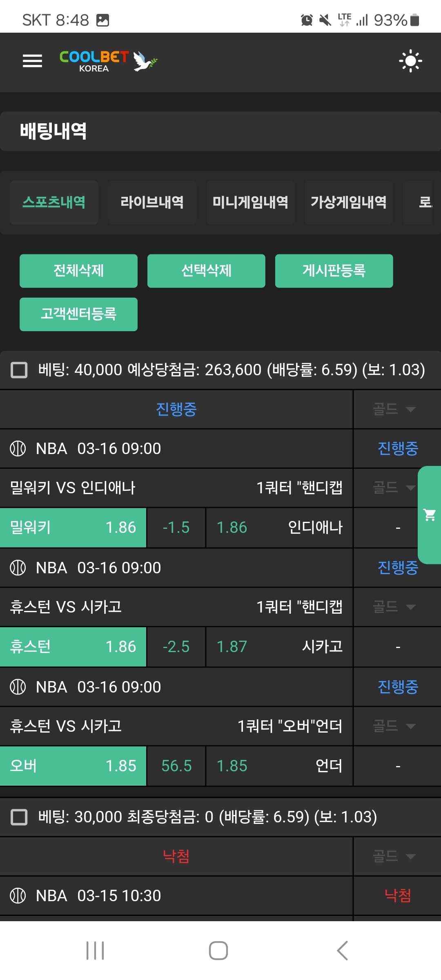
Task: Tap basketball icon beside Milwaukee game row
Action: tap(18, 449)
